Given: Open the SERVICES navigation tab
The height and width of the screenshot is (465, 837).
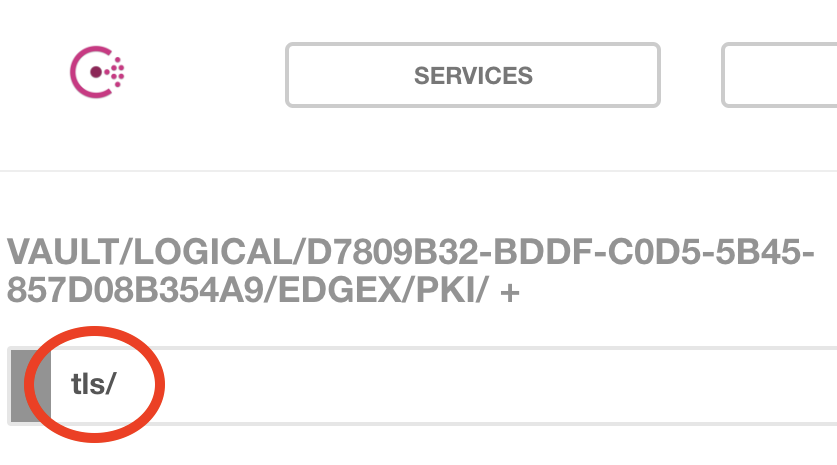Looking at the screenshot, I should tap(473, 75).
